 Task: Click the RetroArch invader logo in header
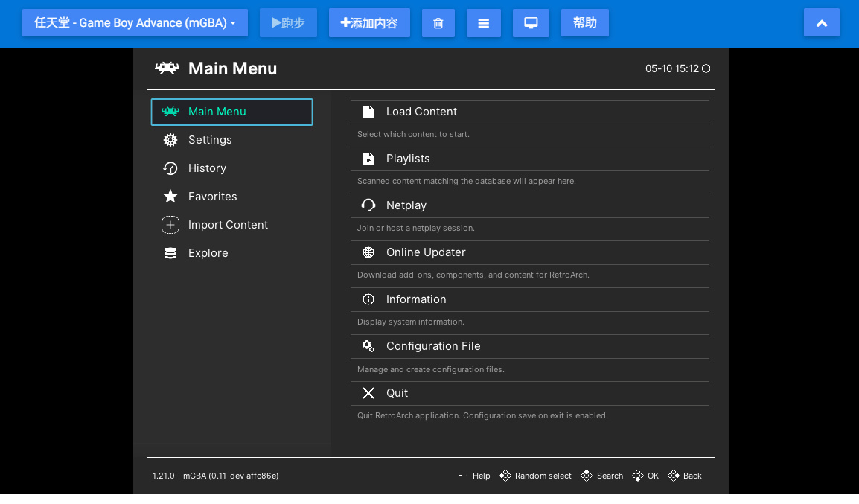click(x=167, y=68)
